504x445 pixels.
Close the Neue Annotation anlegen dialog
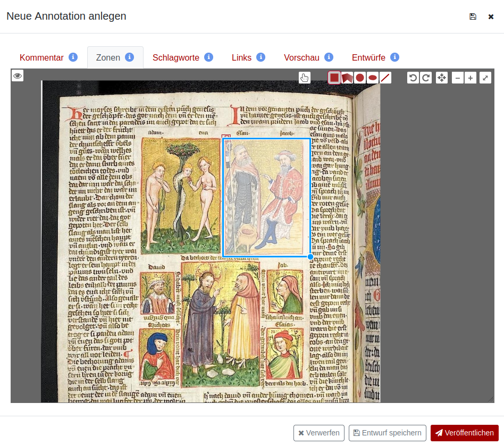click(x=491, y=16)
